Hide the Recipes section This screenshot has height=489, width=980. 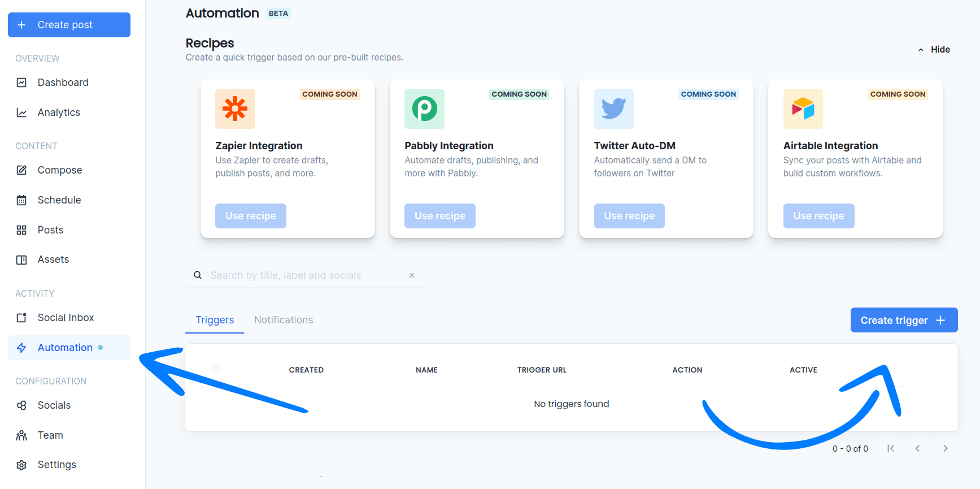[934, 50]
